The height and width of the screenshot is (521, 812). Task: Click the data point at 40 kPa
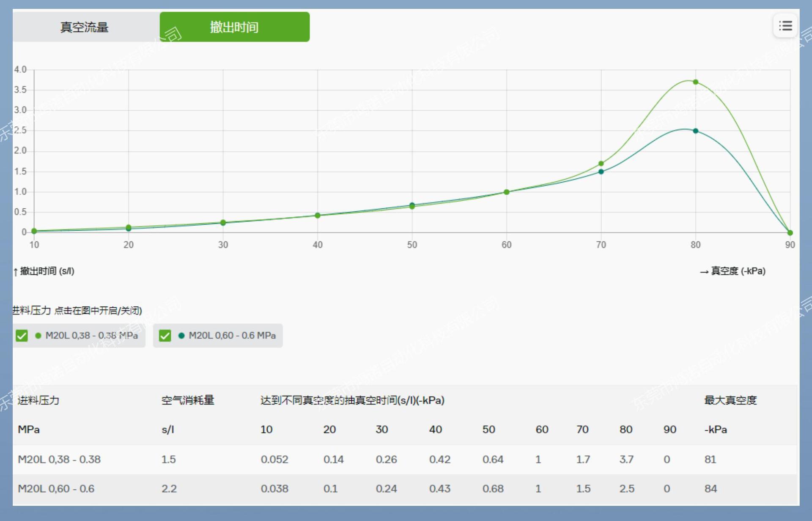click(x=318, y=215)
